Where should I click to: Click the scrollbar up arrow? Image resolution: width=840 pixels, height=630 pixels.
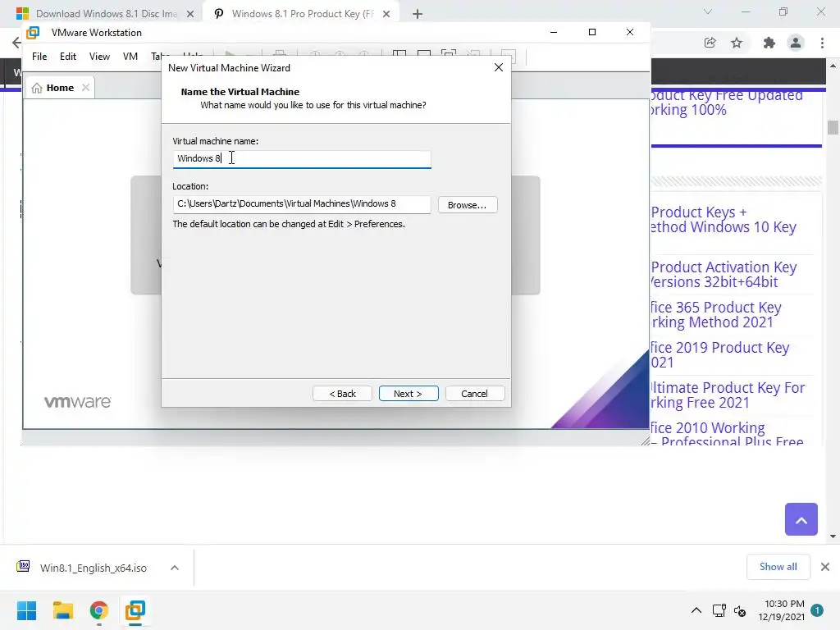833,66
